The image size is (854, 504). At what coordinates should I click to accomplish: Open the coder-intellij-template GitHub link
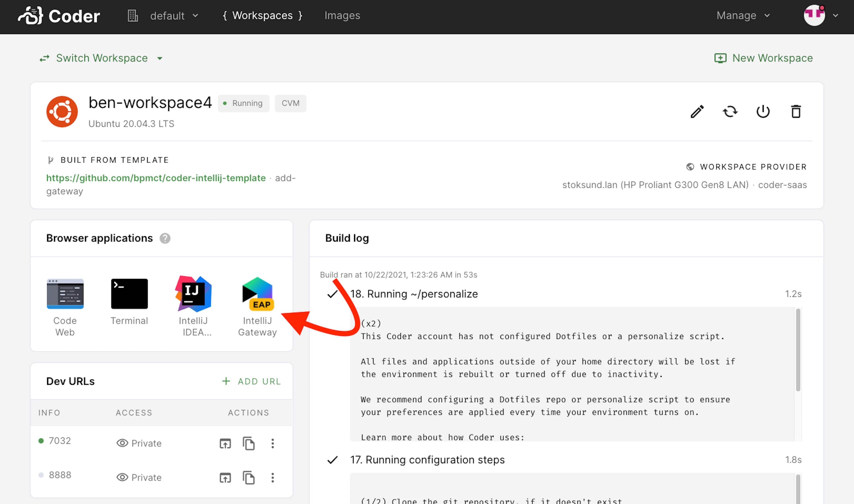point(156,178)
